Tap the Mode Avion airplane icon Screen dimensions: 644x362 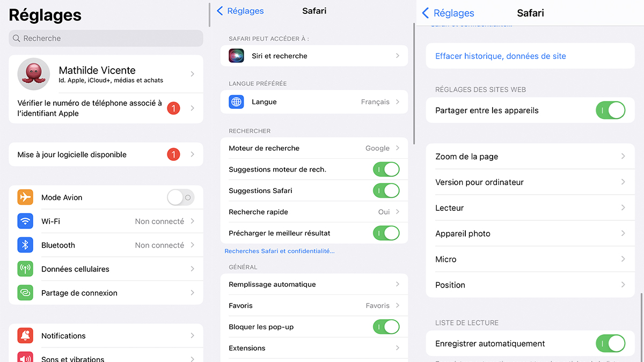click(25, 197)
